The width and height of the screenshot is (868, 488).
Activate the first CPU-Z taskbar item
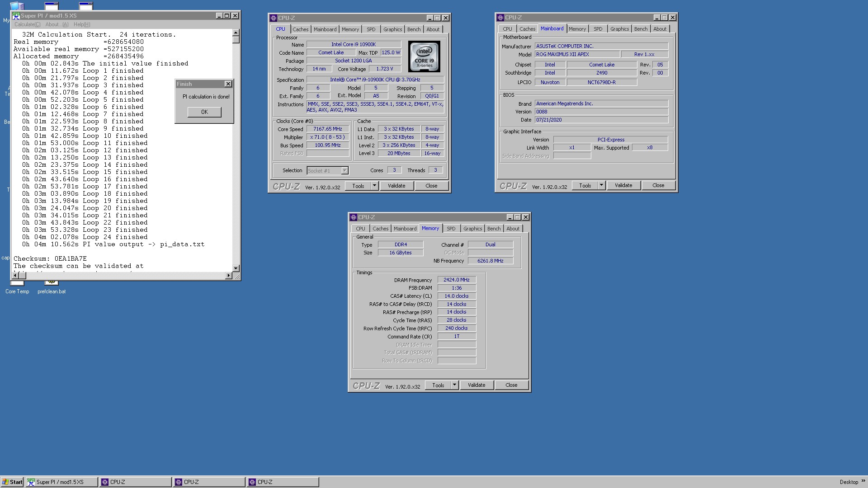(135, 482)
